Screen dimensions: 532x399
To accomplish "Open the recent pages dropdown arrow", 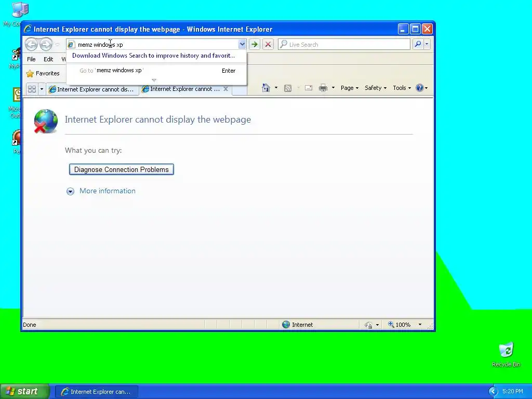I will pos(57,45).
